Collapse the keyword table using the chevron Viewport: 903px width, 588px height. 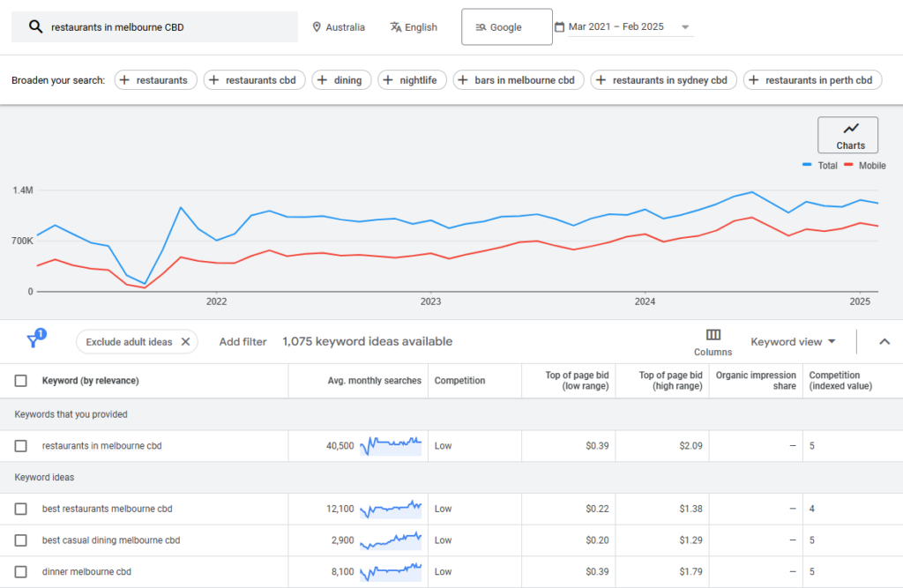click(x=884, y=341)
